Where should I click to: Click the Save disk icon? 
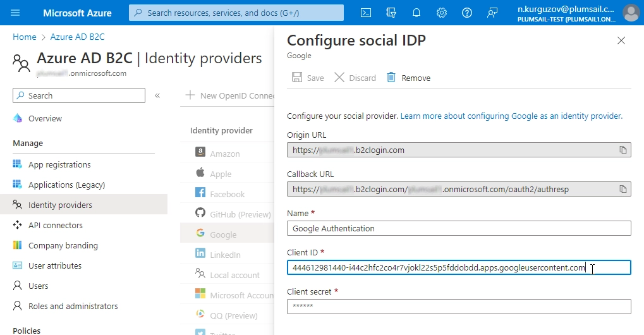pyautogui.click(x=297, y=77)
